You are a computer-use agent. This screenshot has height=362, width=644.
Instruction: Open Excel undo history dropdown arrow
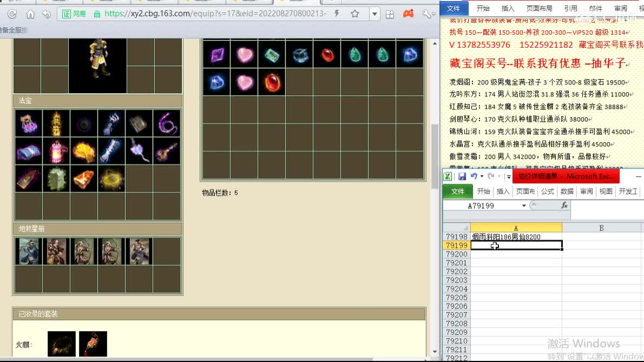(x=482, y=177)
